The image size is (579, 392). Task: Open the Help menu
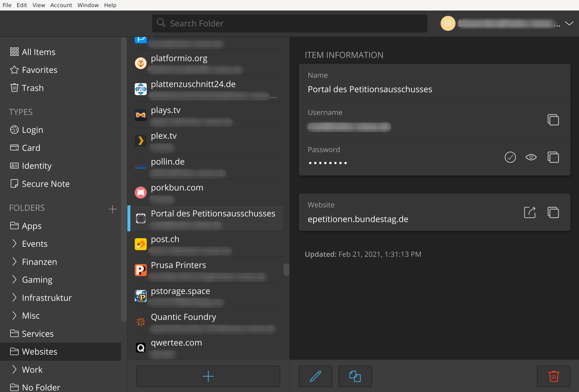pos(110,5)
